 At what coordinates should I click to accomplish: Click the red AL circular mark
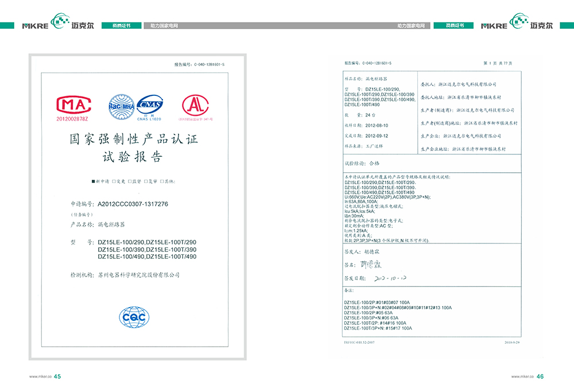click(x=196, y=106)
